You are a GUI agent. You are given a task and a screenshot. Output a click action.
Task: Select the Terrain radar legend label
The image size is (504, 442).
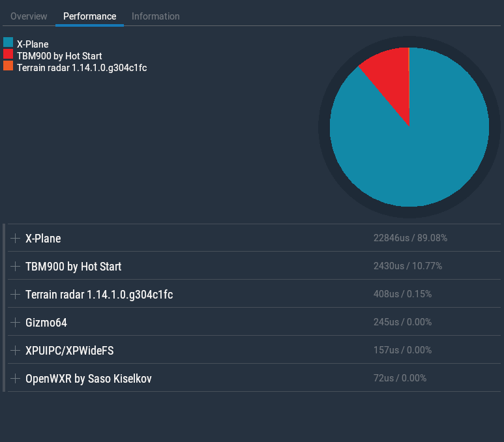[82, 67]
